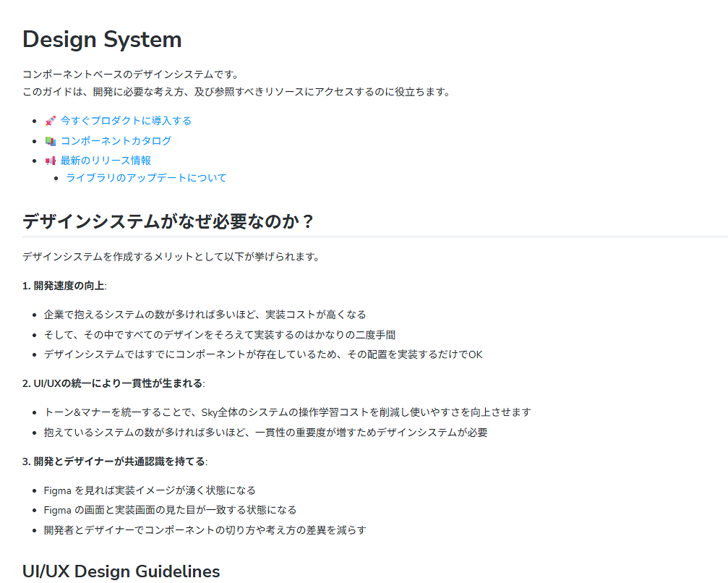The image size is (728, 583).
Task: Click the bullet starting with Figma の画面と実装画面
Action: tap(170, 510)
